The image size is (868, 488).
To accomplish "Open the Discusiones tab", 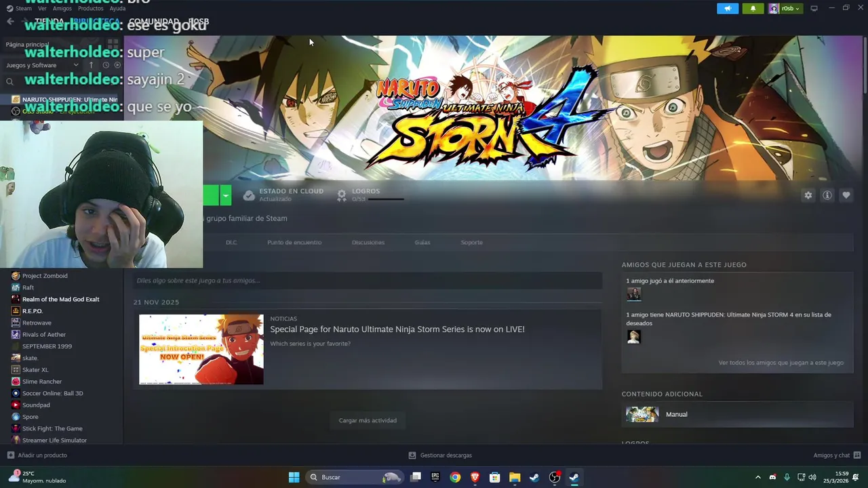I will pyautogui.click(x=368, y=242).
